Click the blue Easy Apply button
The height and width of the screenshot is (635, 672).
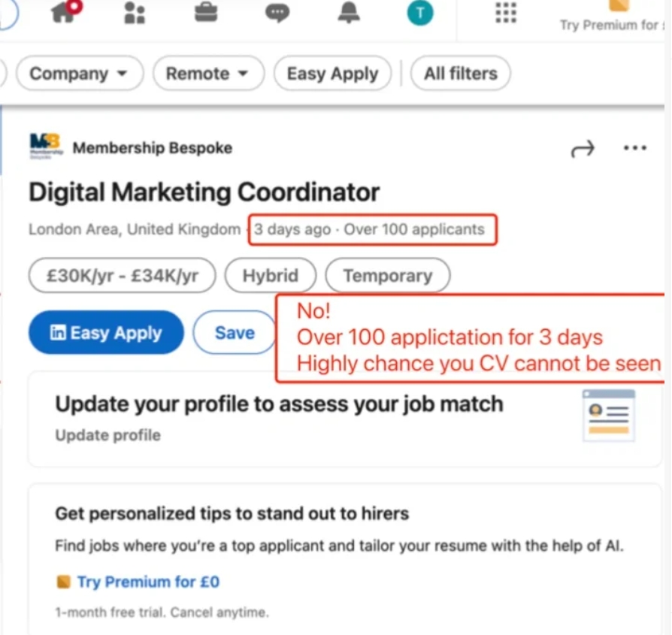coord(105,332)
